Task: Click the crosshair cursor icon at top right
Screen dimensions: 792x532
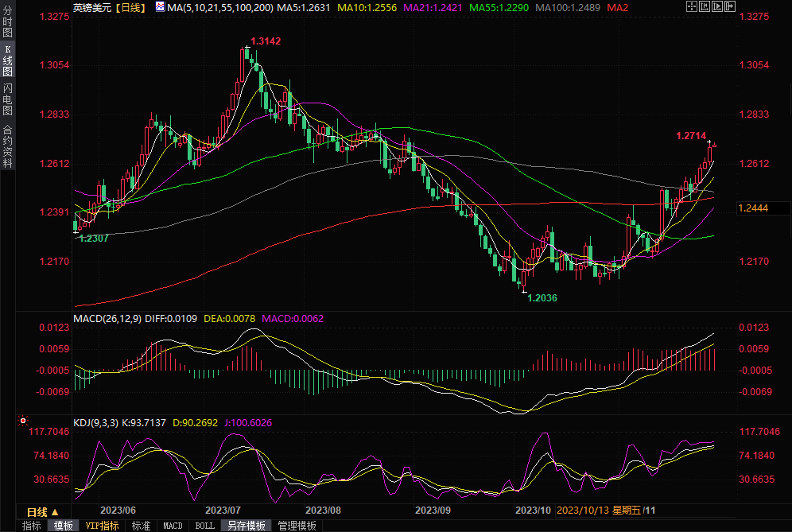Action: point(693,6)
